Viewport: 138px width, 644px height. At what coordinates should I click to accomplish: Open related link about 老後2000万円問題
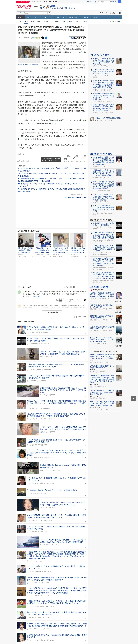(x=51, y=180)
